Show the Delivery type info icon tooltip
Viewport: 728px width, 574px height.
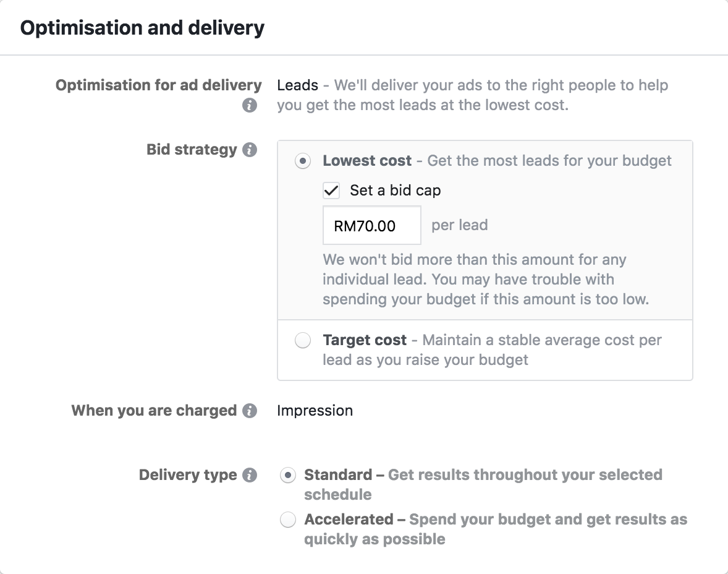[x=249, y=475]
